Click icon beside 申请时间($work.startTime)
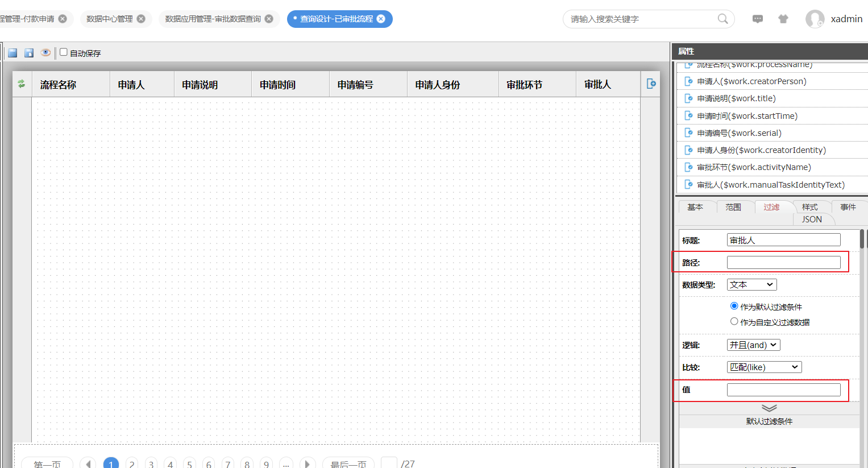 (x=689, y=116)
